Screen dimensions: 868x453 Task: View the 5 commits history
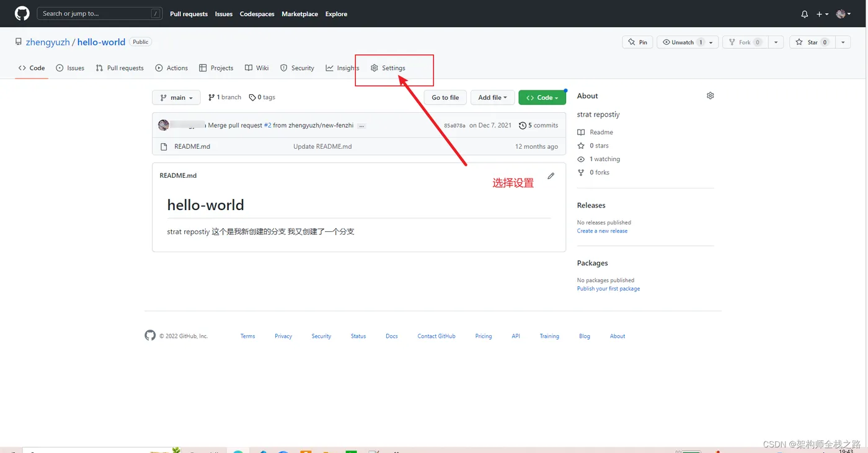[x=538, y=125]
